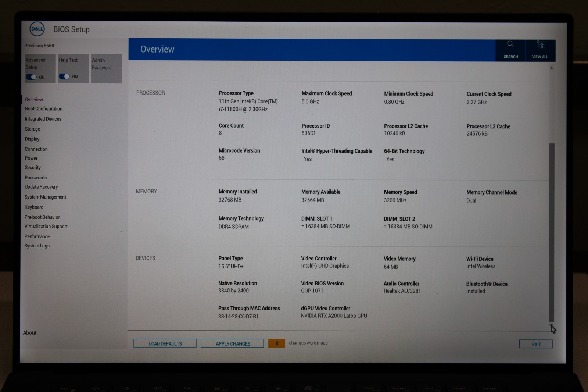Select Overview in the sidebar

click(34, 99)
